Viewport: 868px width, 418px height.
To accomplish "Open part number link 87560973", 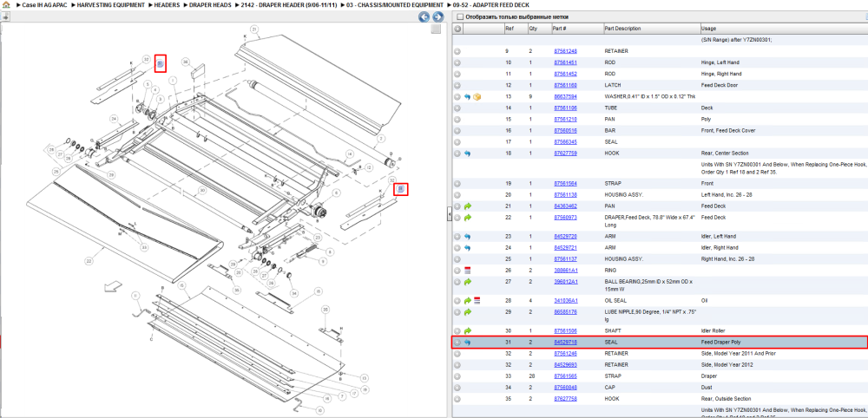I will tap(565, 218).
